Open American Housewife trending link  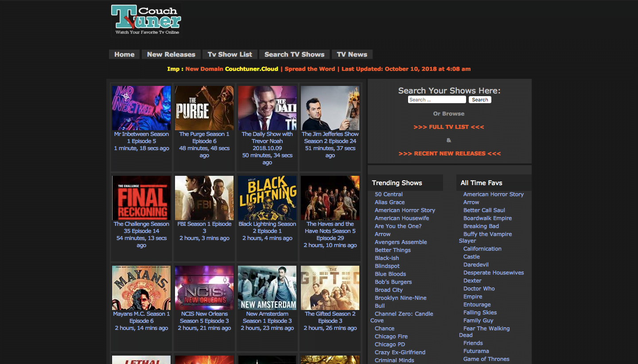tap(402, 218)
